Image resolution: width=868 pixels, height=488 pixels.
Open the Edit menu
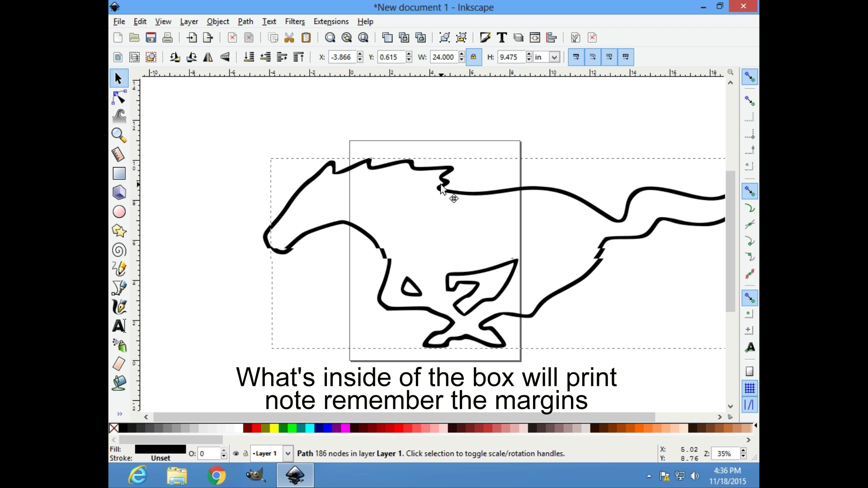[140, 21]
